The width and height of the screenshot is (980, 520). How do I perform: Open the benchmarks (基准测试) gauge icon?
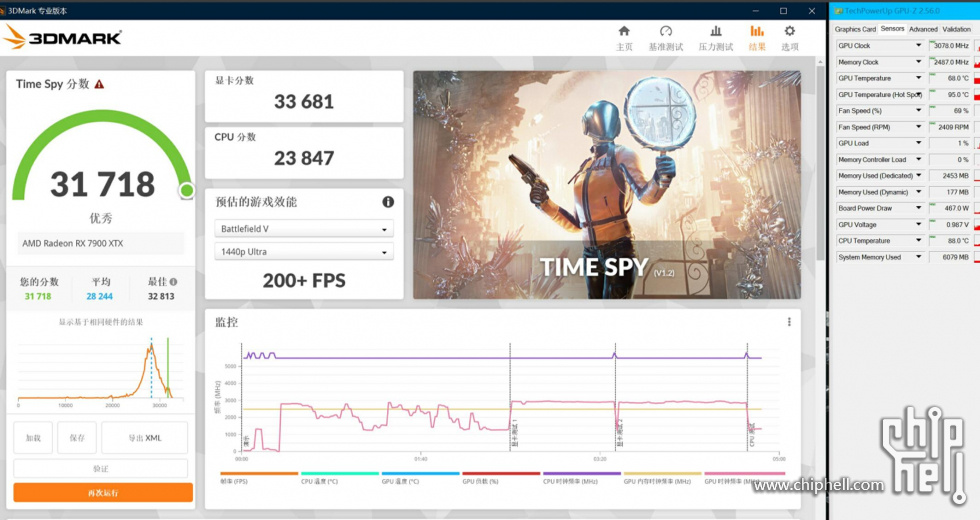(666, 31)
